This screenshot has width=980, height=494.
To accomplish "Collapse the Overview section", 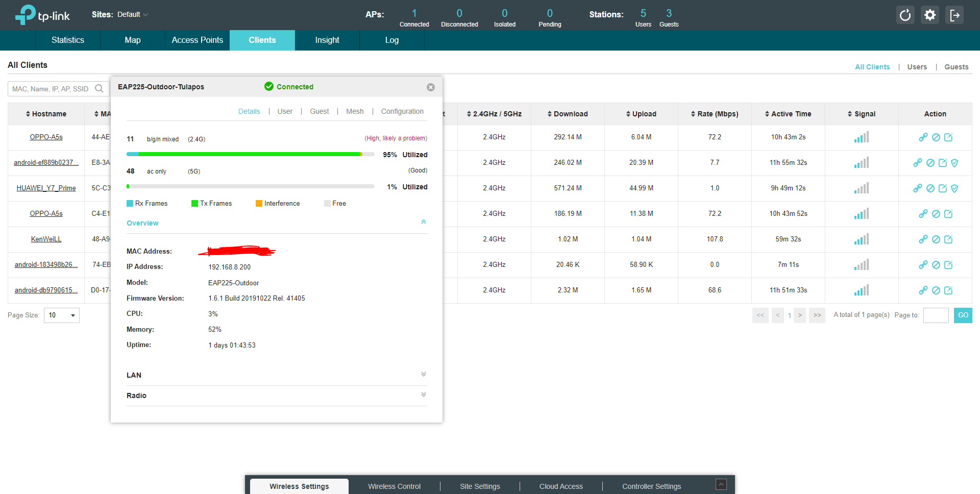I will [424, 222].
